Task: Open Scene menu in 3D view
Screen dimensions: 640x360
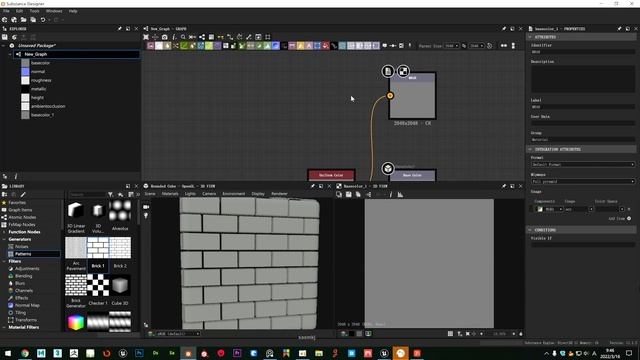Action: coord(150,194)
